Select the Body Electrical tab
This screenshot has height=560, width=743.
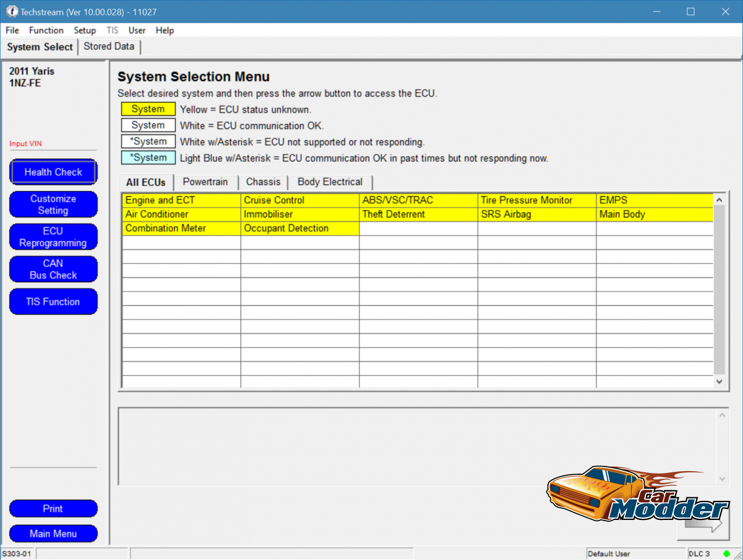pos(330,182)
